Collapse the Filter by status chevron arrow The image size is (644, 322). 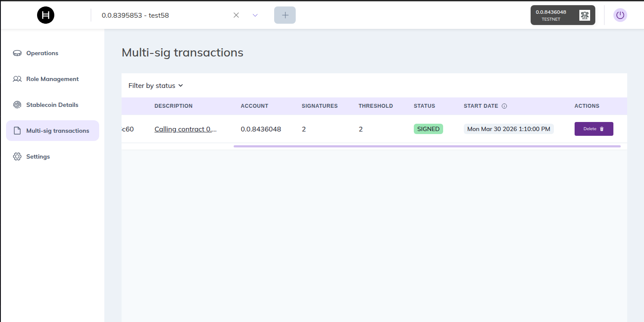point(181,85)
